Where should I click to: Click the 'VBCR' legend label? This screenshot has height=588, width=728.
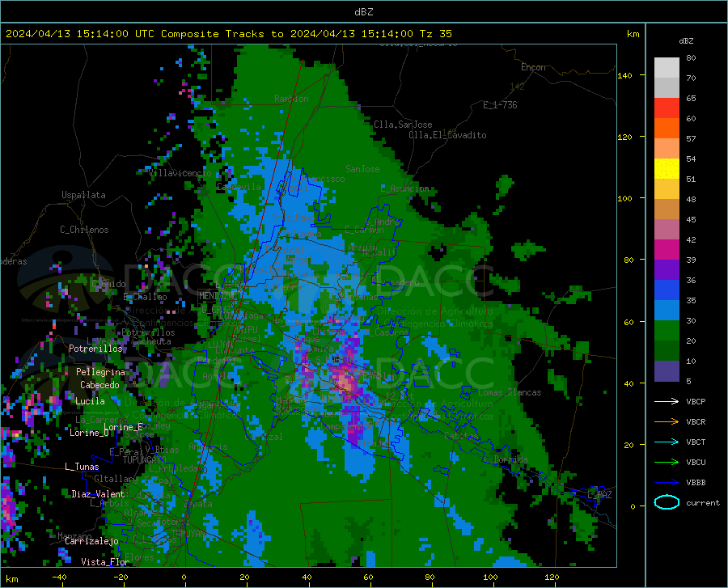pos(696,422)
